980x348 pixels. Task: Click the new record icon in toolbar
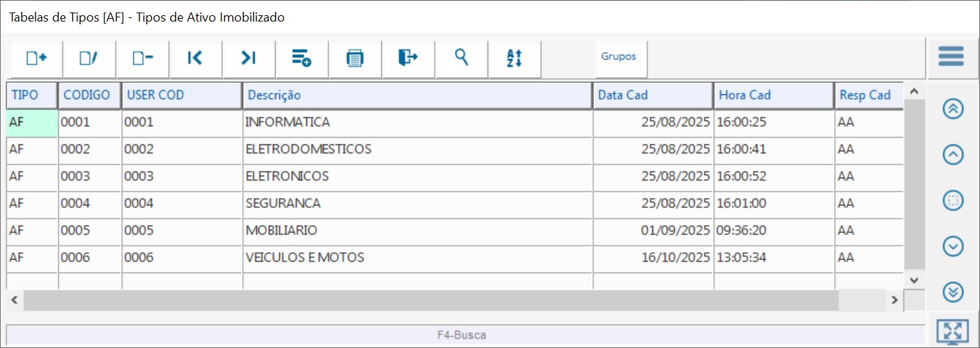pos(36,58)
